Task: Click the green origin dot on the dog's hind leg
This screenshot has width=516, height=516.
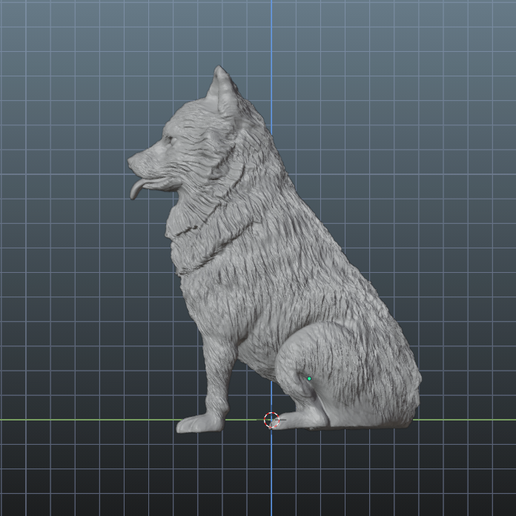Action: pyautogui.click(x=309, y=379)
